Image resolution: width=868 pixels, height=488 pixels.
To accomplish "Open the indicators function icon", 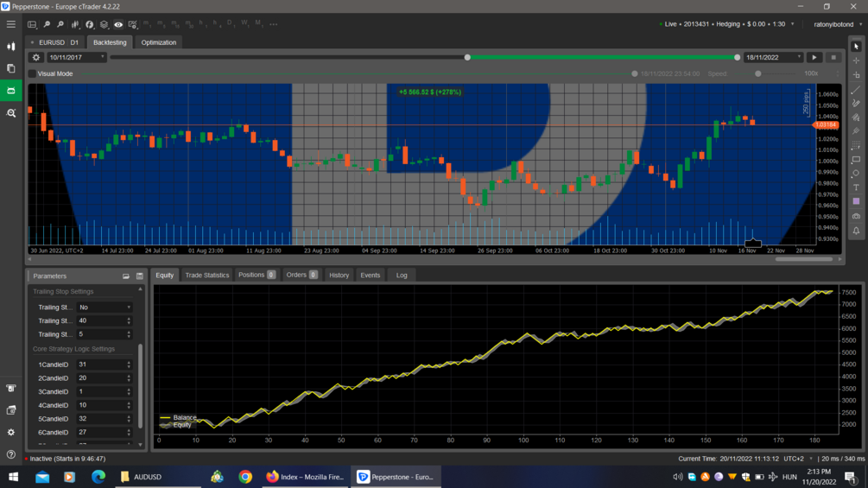I will (x=89, y=24).
